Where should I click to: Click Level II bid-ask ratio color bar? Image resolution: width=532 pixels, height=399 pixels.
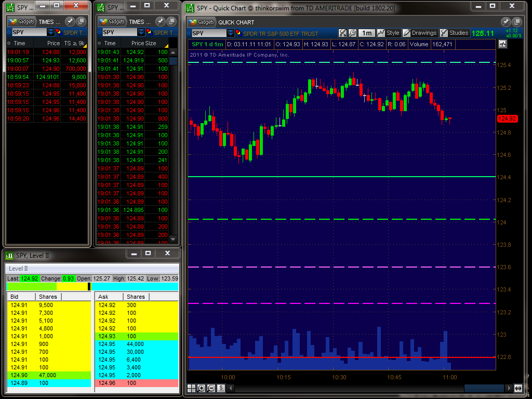click(92, 287)
